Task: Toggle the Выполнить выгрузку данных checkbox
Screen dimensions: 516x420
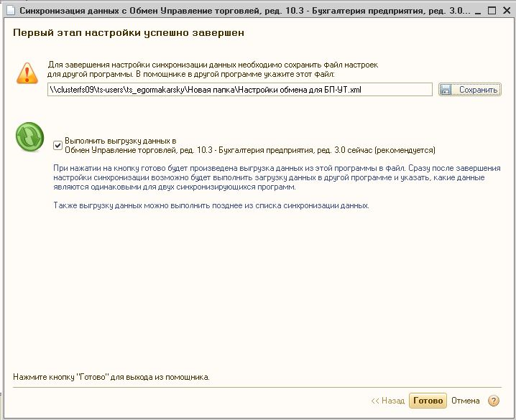Action: pyautogui.click(x=57, y=146)
